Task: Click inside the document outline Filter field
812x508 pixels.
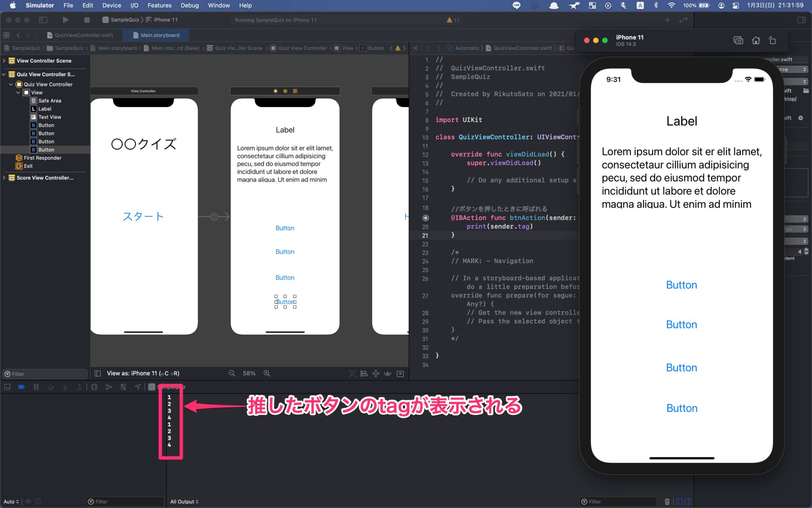Action: tap(44, 373)
